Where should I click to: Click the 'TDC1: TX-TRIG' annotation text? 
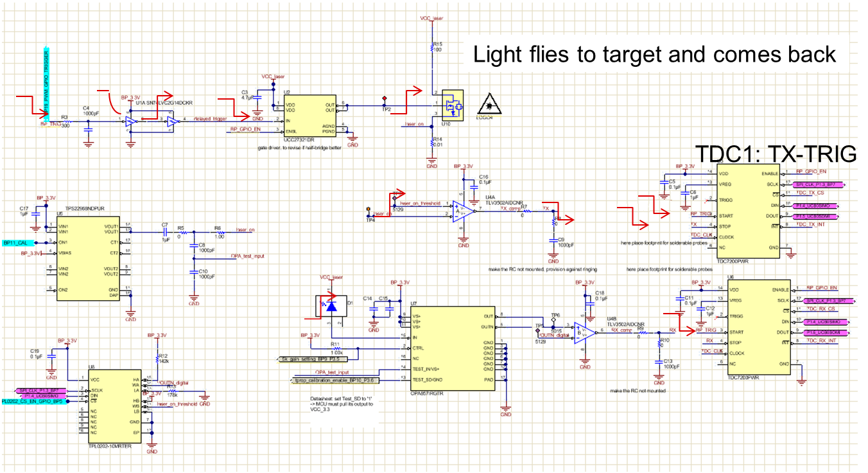[777, 154]
